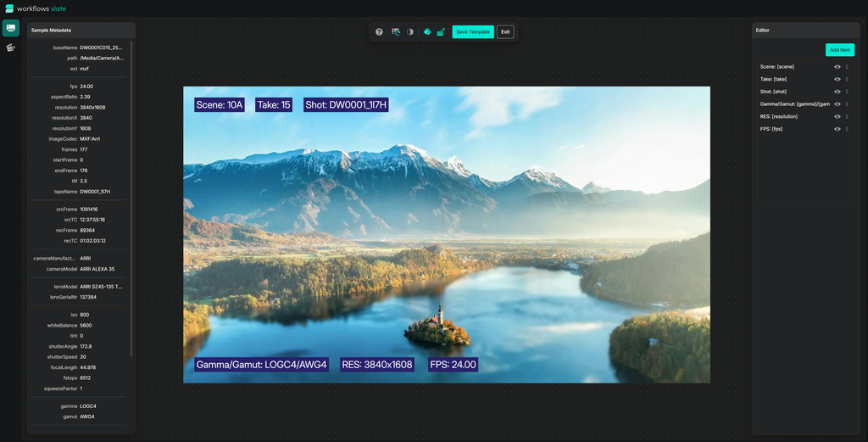Screen dimensions: 868x442
Task: Select Shot: [shot] in the Editor list
Action: tap(773, 92)
